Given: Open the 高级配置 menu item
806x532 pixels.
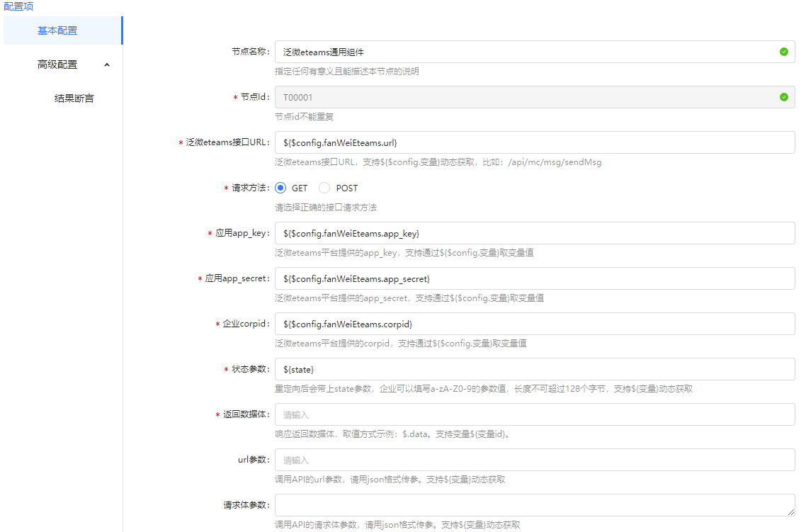Looking at the screenshot, I should coord(57,64).
